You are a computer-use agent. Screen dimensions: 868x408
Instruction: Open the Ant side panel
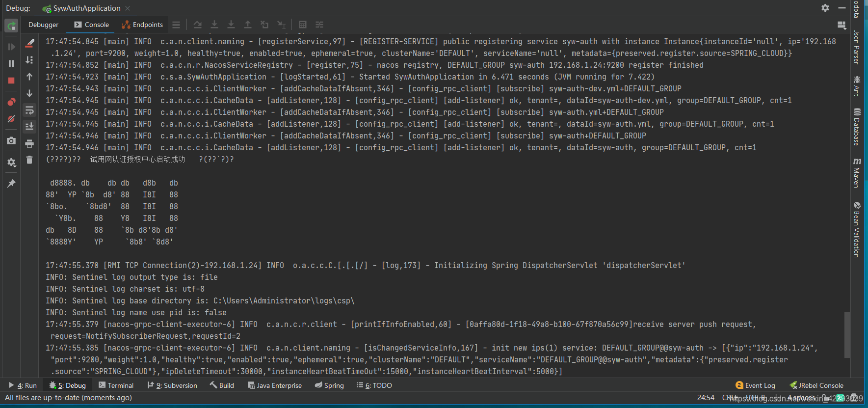pos(857,86)
